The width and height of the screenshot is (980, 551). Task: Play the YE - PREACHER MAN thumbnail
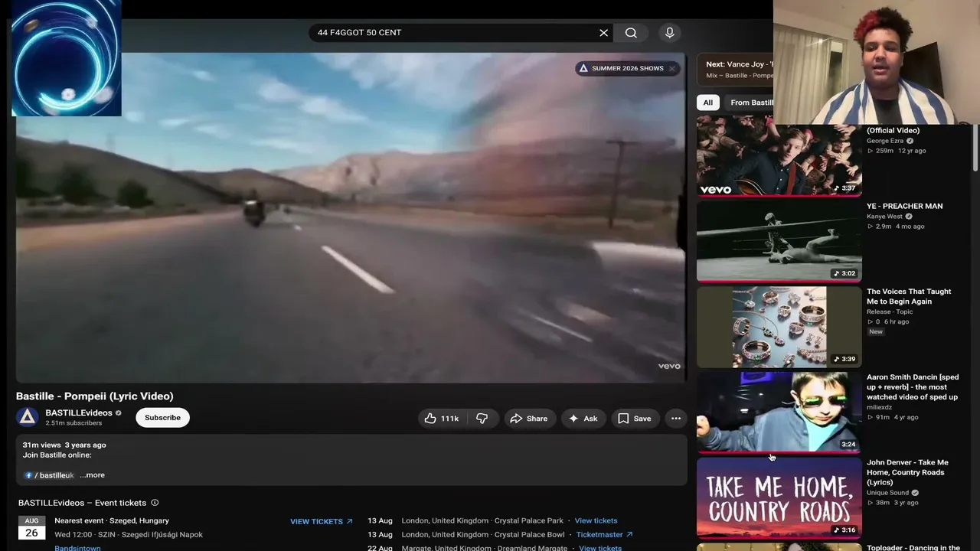click(779, 242)
